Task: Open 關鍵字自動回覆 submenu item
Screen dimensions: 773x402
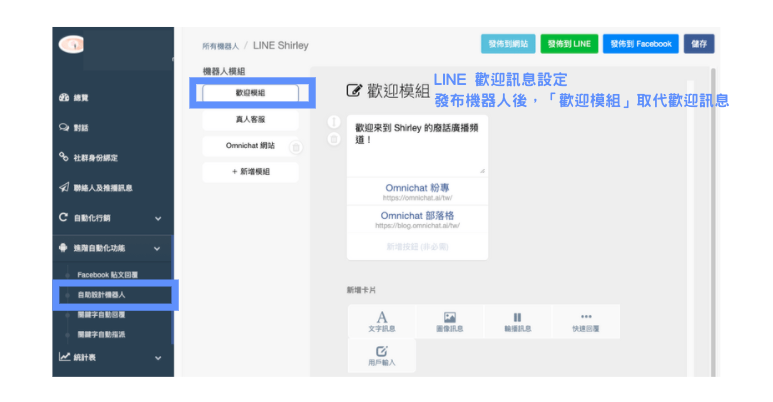Action: click(101, 314)
